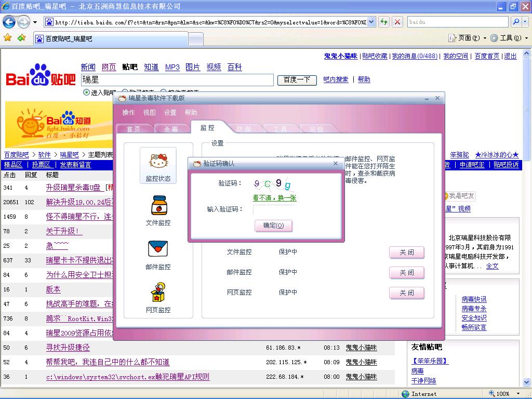Open the 新闻 navigation link
The width and height of the screenshot is (532, 399).
coord(88,67)
